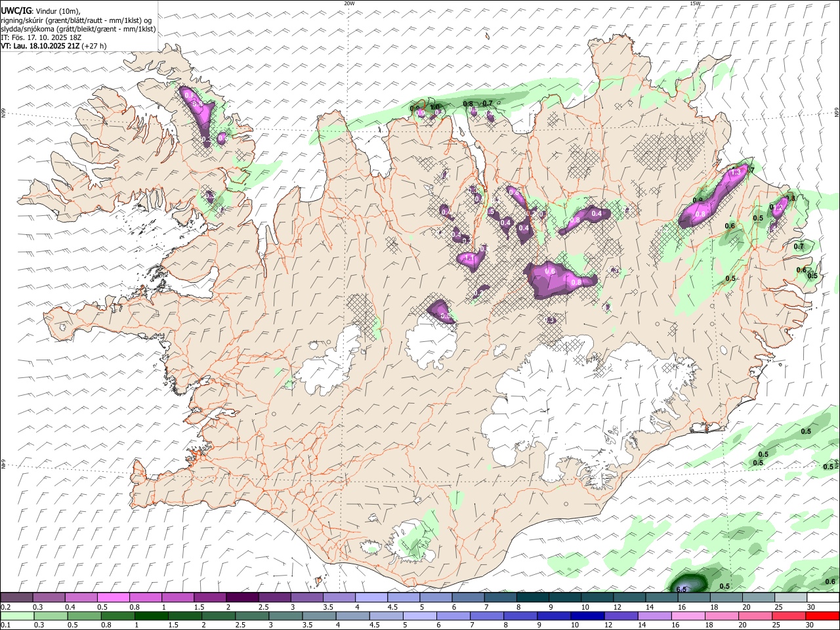Select the '30' label in the top legend row

811,607
